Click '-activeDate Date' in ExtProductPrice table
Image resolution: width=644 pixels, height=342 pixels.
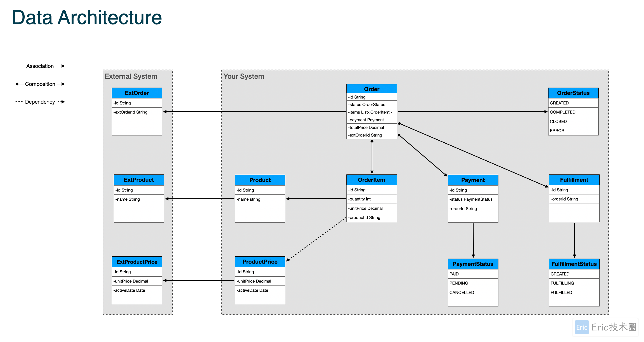pyautogui.click(x=137, y=290)
